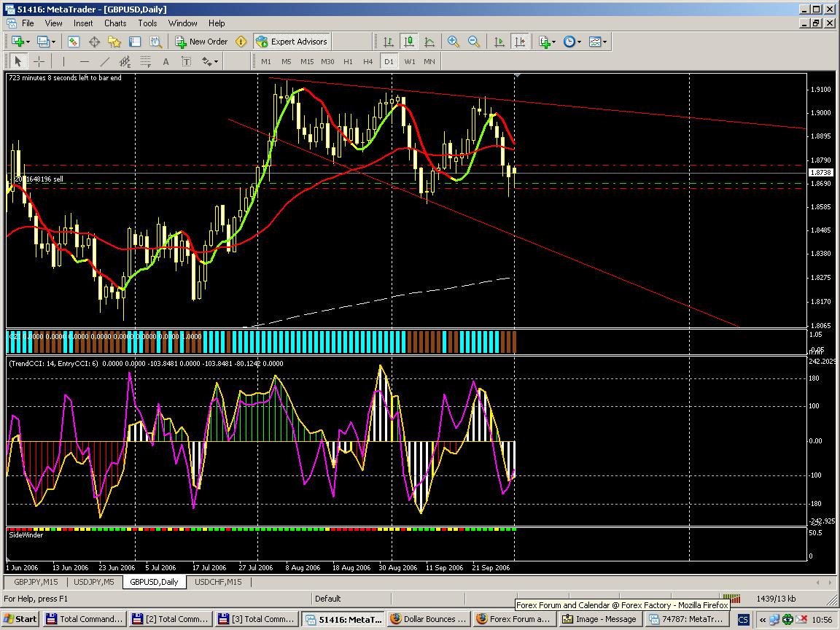Zoom in on the chart
Image resolution: width=840 pixels, height=630 pixels.
coord(454,42)
